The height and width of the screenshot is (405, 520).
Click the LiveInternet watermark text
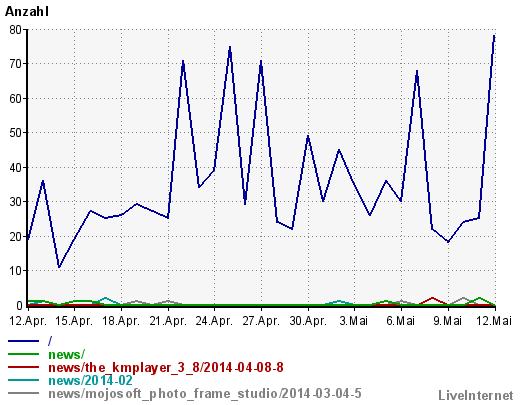point(476,396)
